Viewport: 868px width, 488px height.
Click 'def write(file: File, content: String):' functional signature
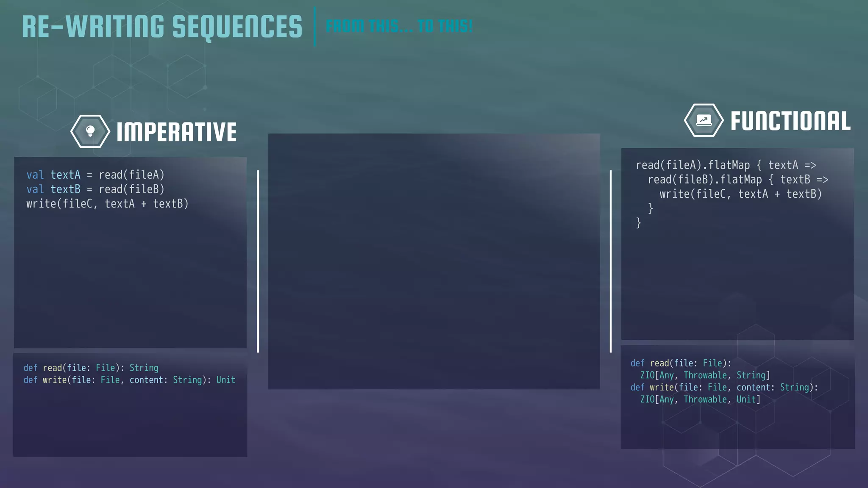click(x=724, y=388)
